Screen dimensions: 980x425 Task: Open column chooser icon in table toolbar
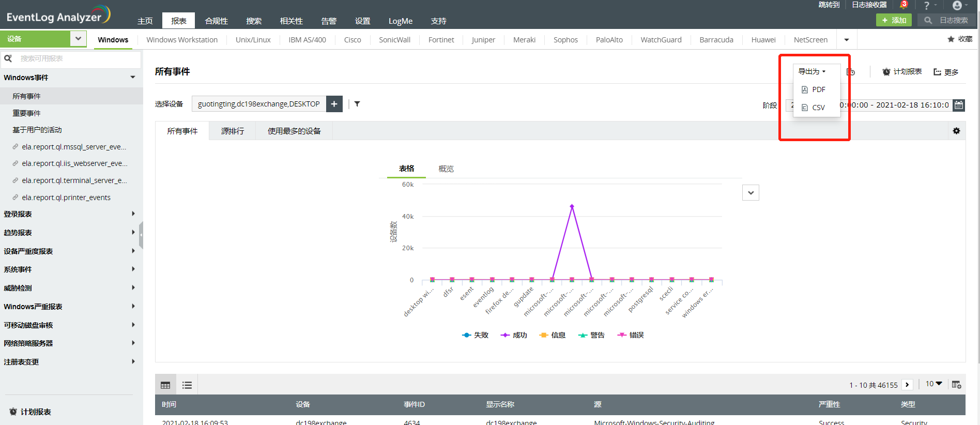tap(956, 385)
